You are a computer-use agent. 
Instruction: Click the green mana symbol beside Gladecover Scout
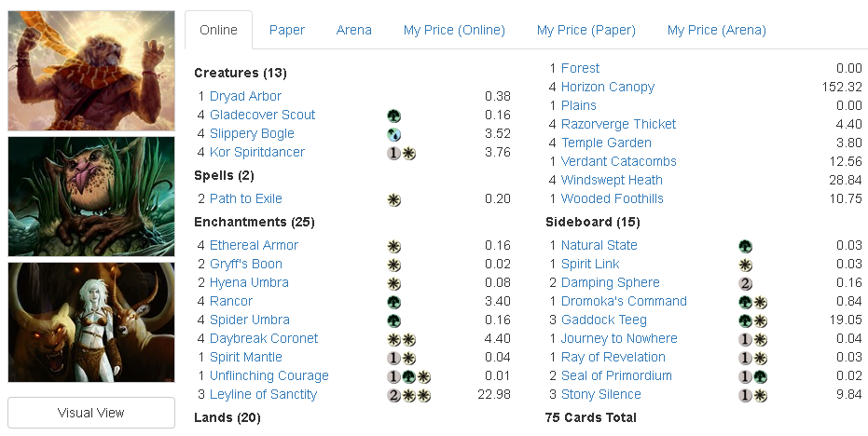point(394,116)
